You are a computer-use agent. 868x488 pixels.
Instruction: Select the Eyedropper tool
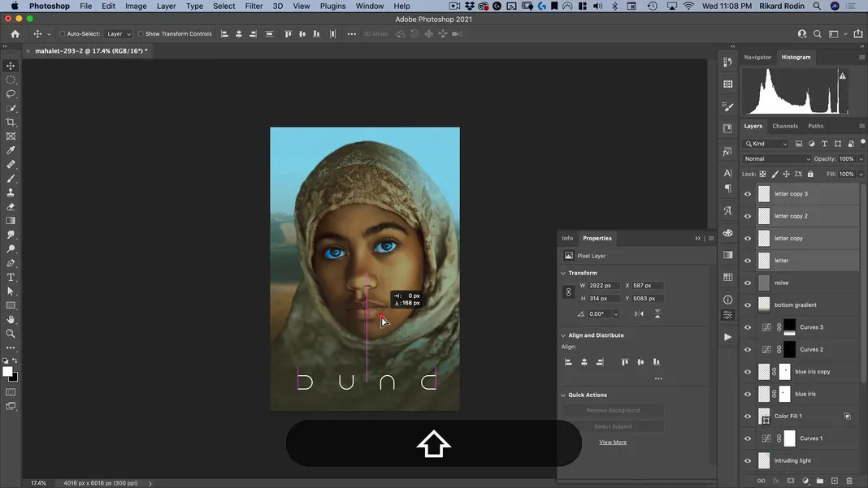pos(11,150)
